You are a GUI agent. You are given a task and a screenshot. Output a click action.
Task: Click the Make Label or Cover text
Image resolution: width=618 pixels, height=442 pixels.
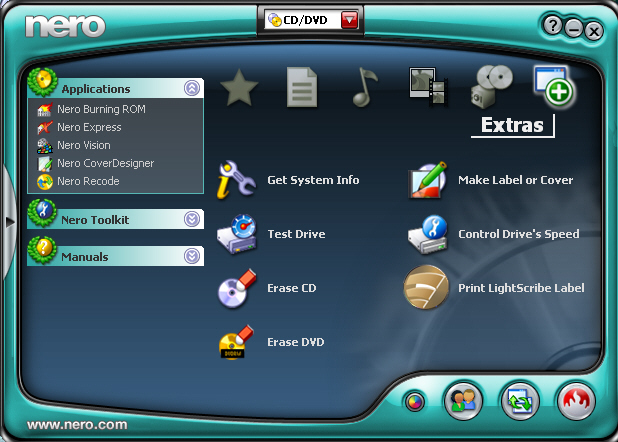[516, 180]
